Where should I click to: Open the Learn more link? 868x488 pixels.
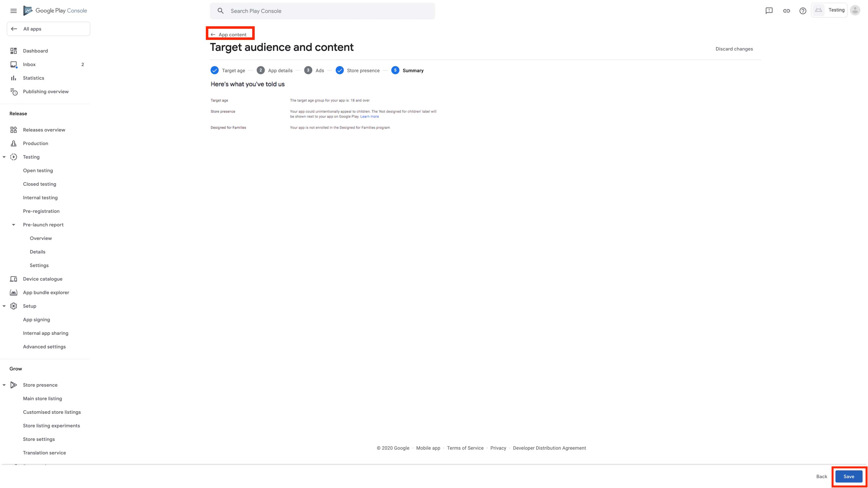pyautogui.click(x=369, y=116)
